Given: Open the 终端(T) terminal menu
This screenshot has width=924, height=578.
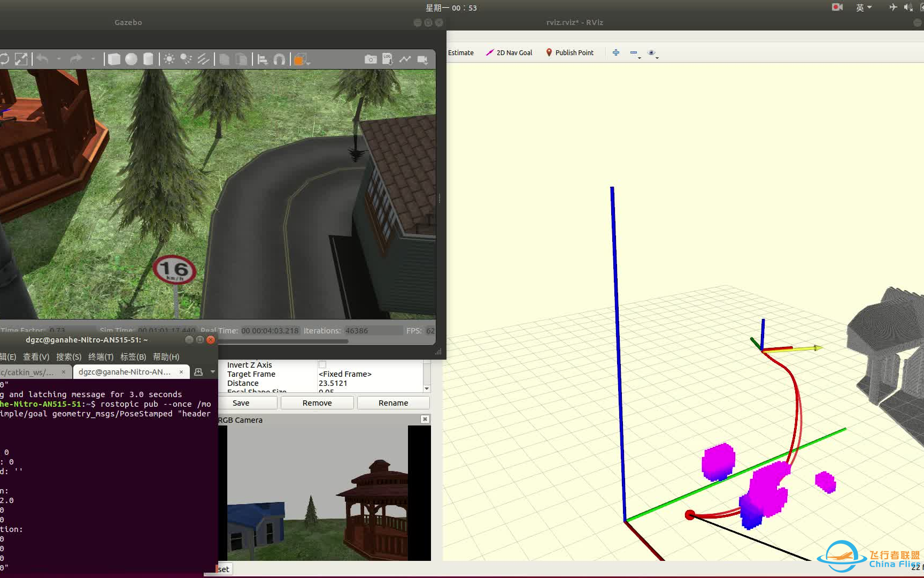Looking at the screenshot, I should 101,356.
